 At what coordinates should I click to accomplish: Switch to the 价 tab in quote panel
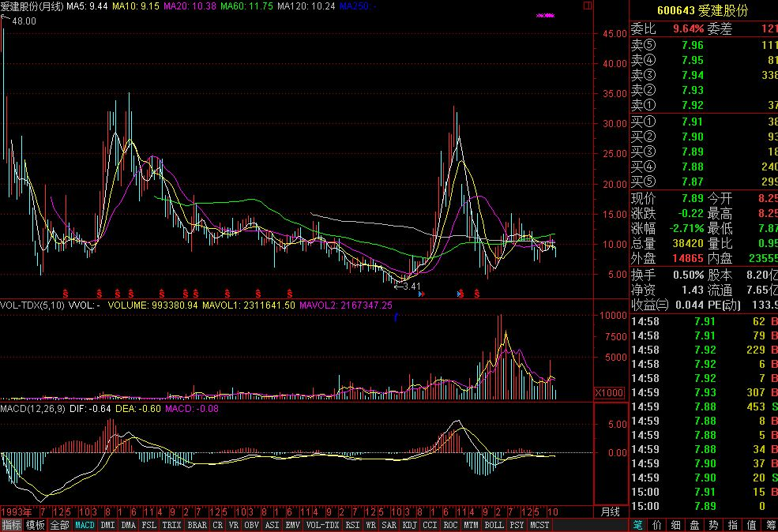[656, 525]
